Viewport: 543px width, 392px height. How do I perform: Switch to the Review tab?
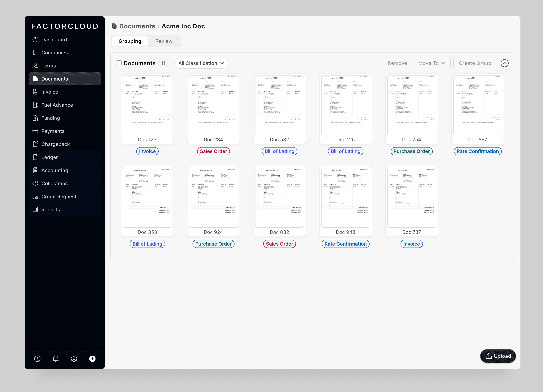pyautogui.click(x=164, y=41)
